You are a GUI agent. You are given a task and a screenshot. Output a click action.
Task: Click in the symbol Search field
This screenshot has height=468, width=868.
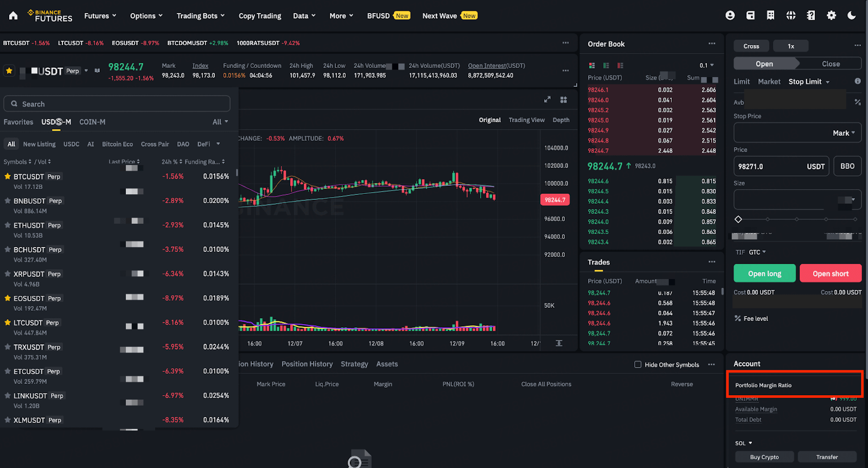click(117, 104)
